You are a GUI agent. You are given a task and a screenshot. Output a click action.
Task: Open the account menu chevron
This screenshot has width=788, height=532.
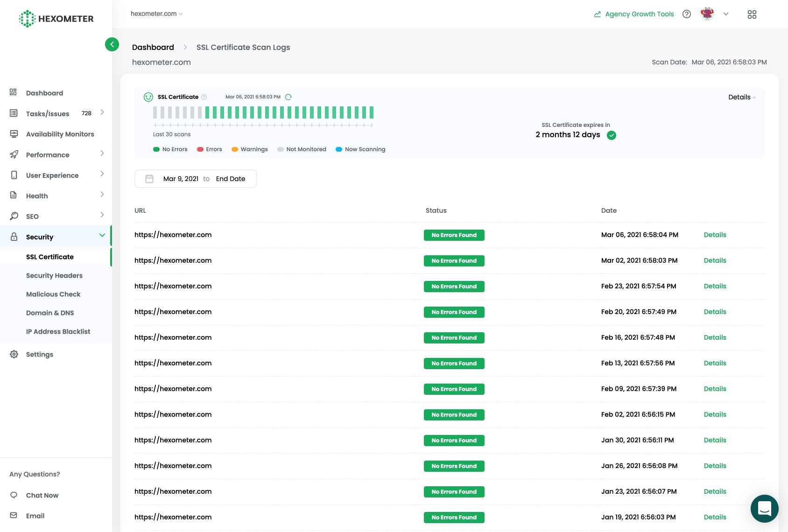[x=726, y=14]
